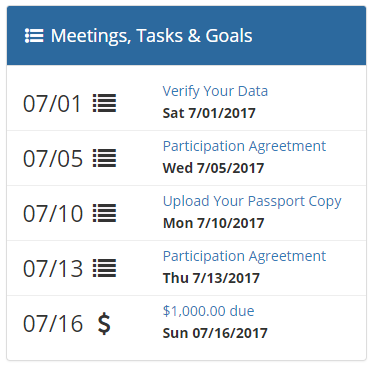Open Participation Agreement due Wed 7/05/2017
Viewport: 373px width, 369px height.
coord(244,146)
